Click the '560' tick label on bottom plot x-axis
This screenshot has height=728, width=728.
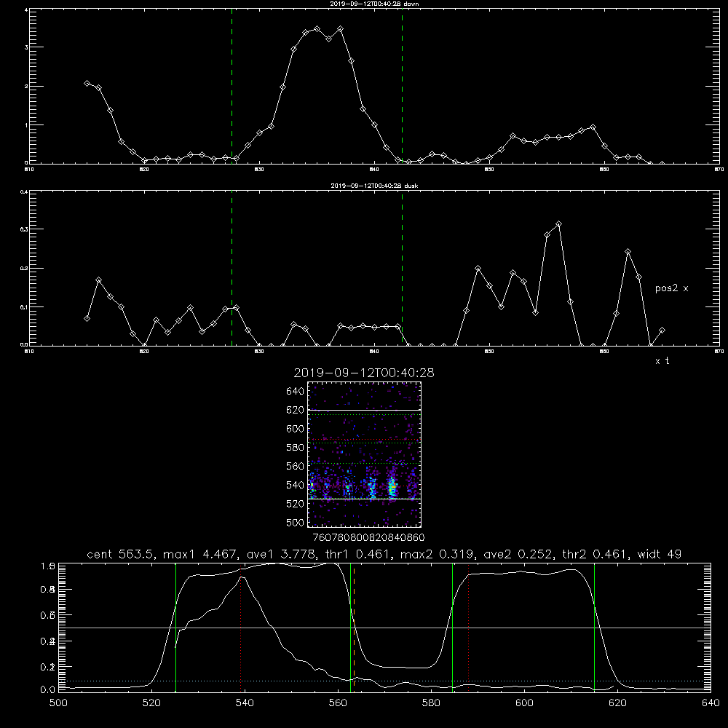338,703
